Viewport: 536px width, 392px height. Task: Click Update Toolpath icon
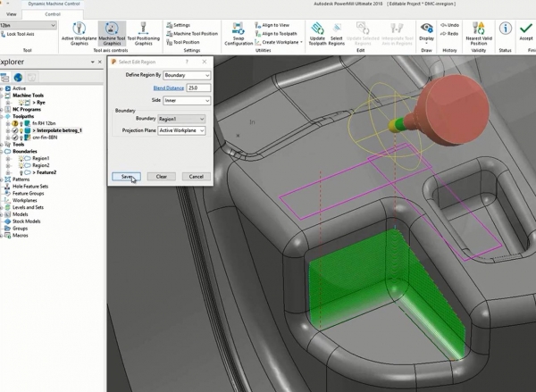(x=317, y=28)
